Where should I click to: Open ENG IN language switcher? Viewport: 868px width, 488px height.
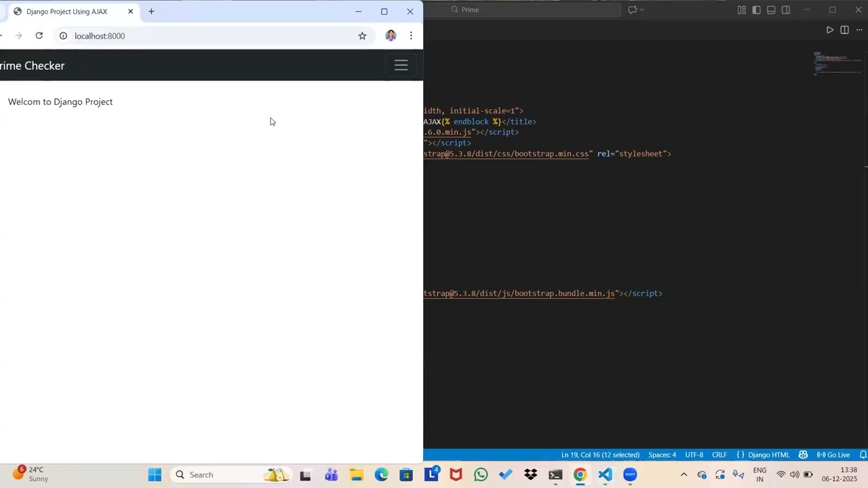759,474
